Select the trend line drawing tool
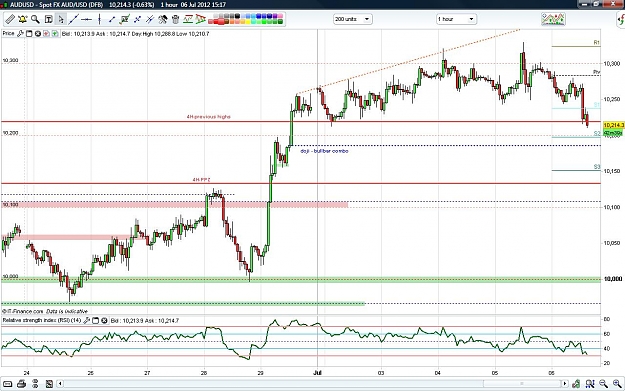The width and height of the screenshot is (625, 391). [73, 19]
